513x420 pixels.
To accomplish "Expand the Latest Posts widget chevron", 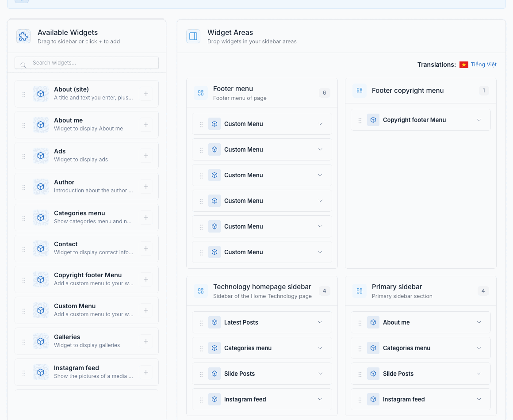I will [320, 322].
